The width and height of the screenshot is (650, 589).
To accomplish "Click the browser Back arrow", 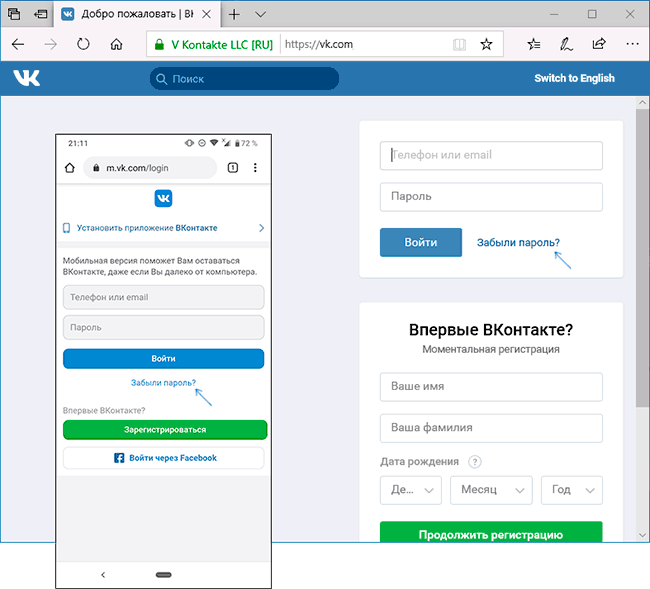I will (x=18, y=44).
